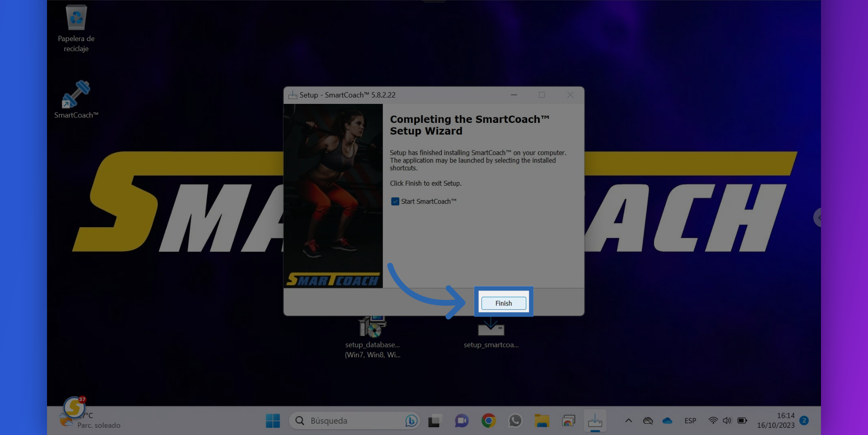868x435 pixels.
Task: Uncheck the Start SmartCoach checkbox
Action: coord(395,201)
